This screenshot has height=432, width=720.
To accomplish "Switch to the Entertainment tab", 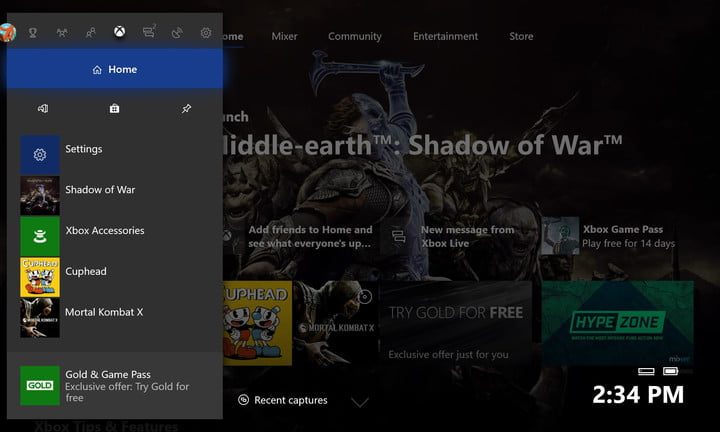I will (x=445, y=36).
